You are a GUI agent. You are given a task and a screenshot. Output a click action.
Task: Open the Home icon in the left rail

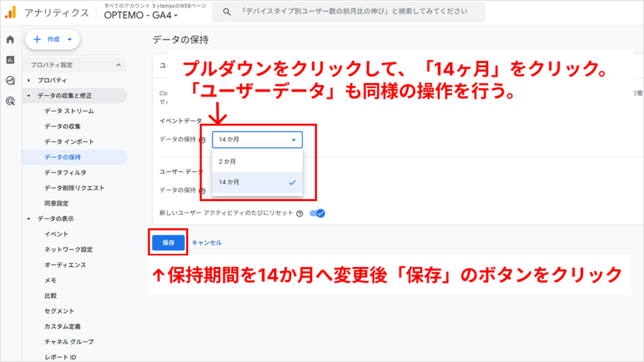[x=9, y=40]
